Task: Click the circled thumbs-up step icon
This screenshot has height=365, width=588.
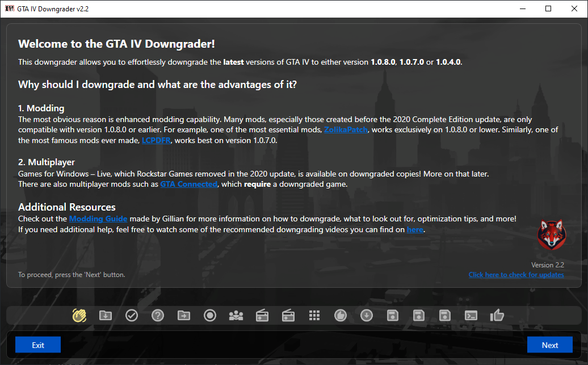Action: [x=341, y=316]
